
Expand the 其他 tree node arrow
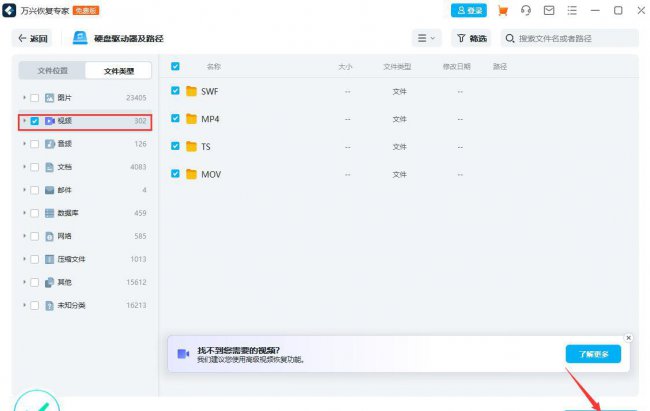coord(24,282)
